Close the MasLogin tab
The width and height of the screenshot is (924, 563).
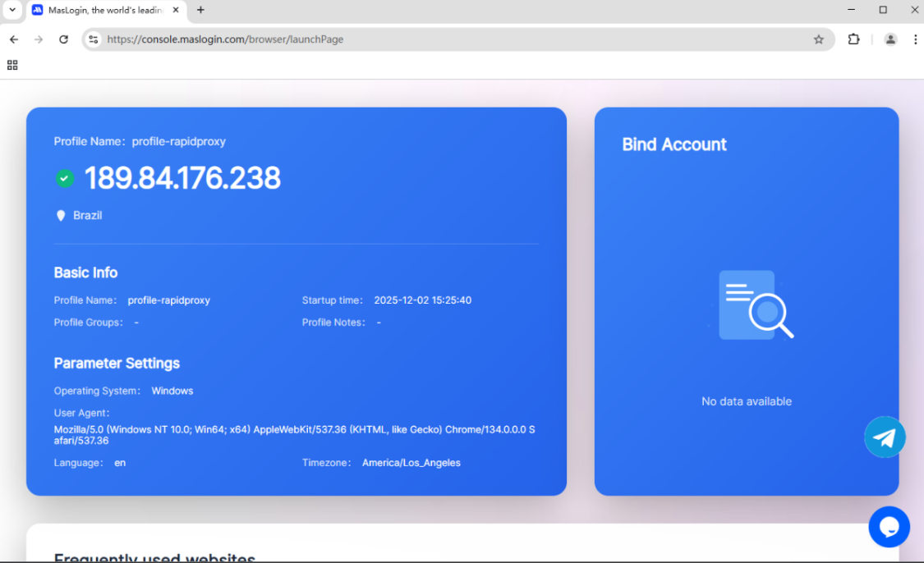(176, 10)
